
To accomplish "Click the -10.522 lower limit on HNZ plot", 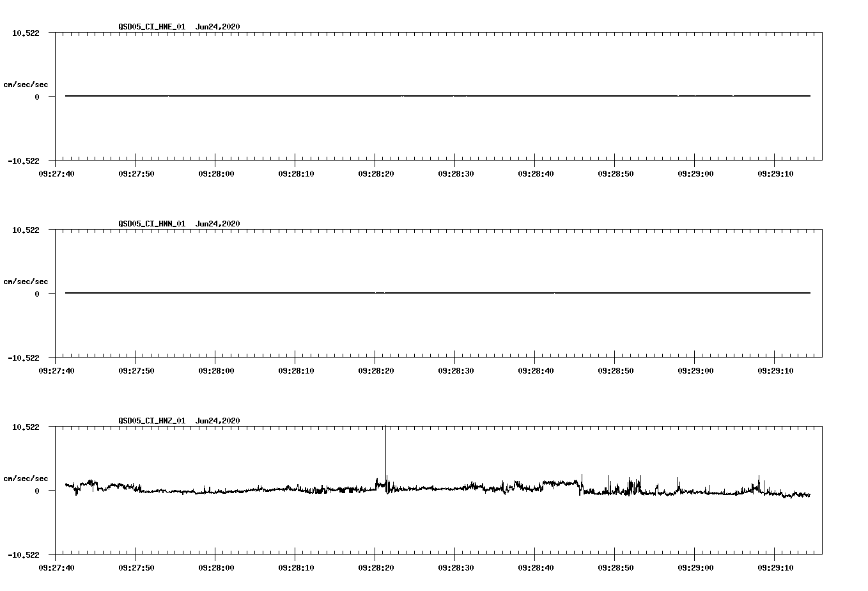I will pos(24,555).
